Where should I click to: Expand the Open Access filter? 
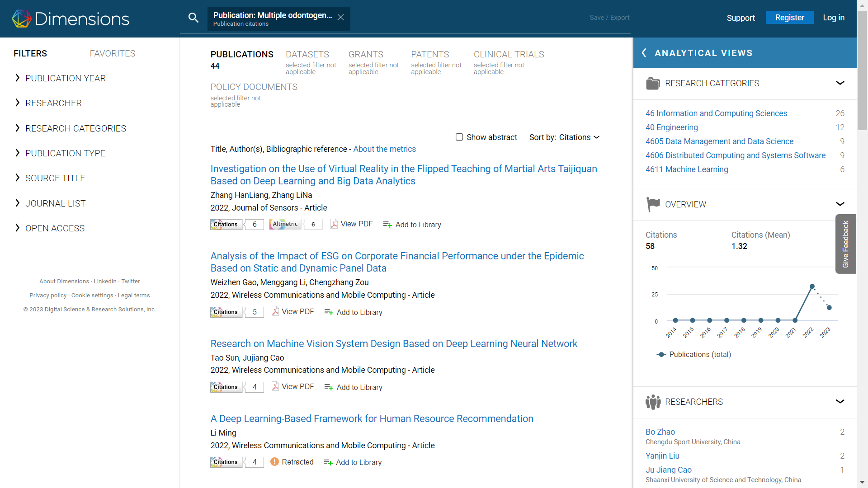55,228
